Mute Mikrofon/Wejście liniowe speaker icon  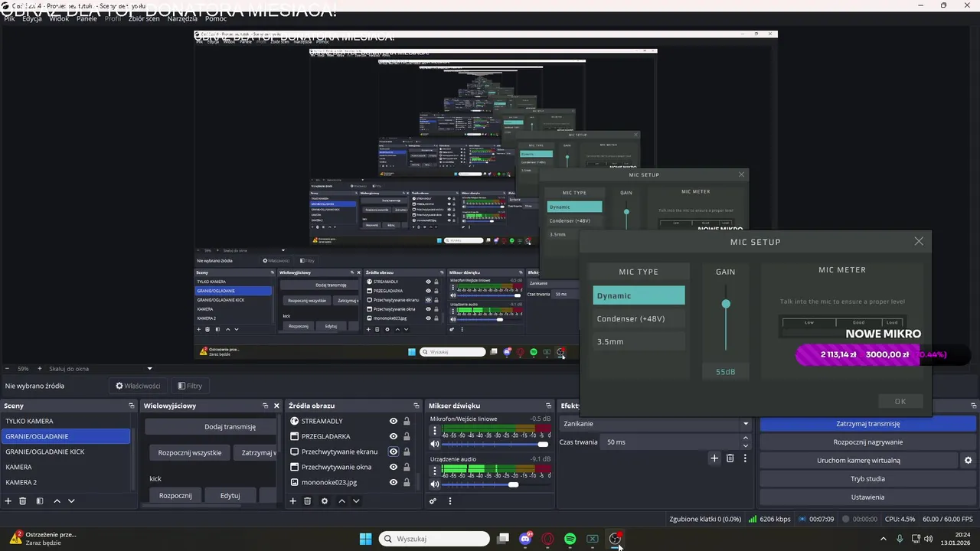[435, 444]
